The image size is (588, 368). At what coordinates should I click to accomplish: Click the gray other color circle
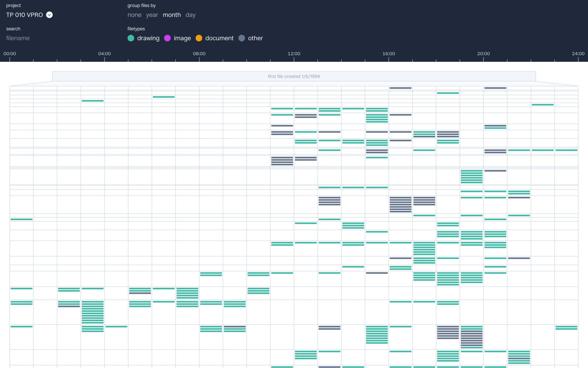click(x=242, y=38)
